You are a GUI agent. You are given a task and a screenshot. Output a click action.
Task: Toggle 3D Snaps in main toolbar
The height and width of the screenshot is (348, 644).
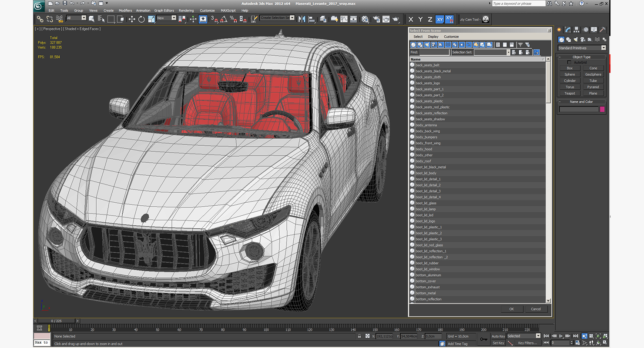point(214,19)
